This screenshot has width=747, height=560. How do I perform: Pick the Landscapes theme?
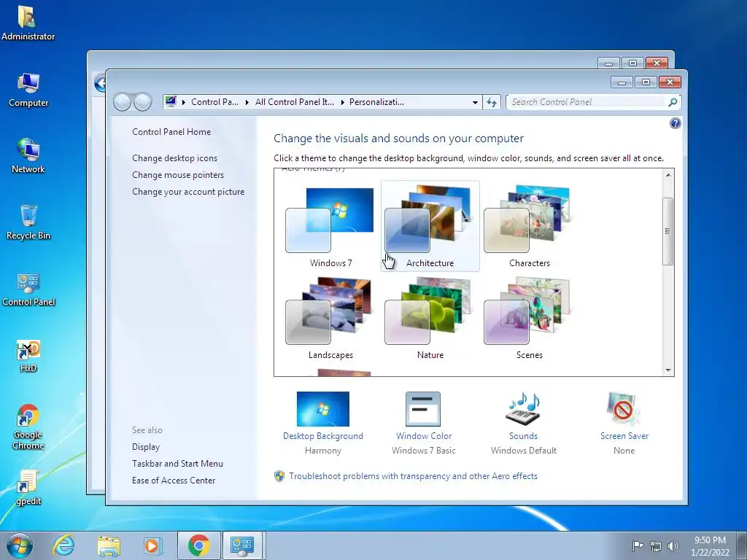point(330,319)
